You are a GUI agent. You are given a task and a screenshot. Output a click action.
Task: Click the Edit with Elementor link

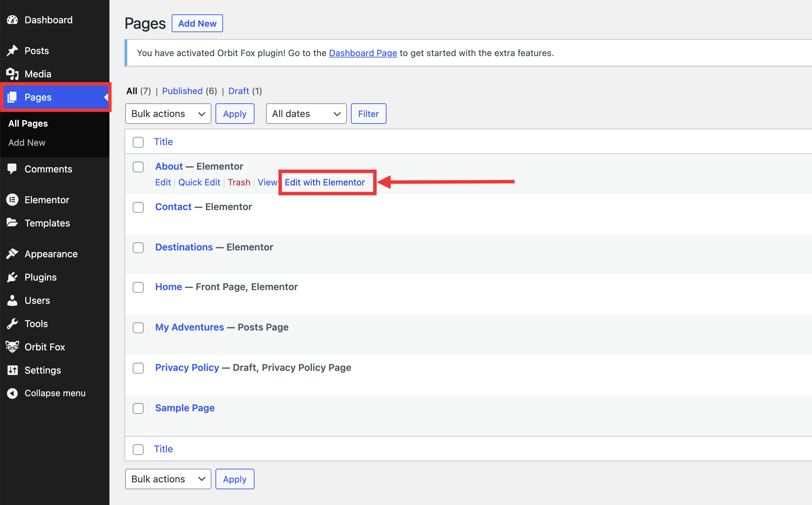tap(325, 182)
